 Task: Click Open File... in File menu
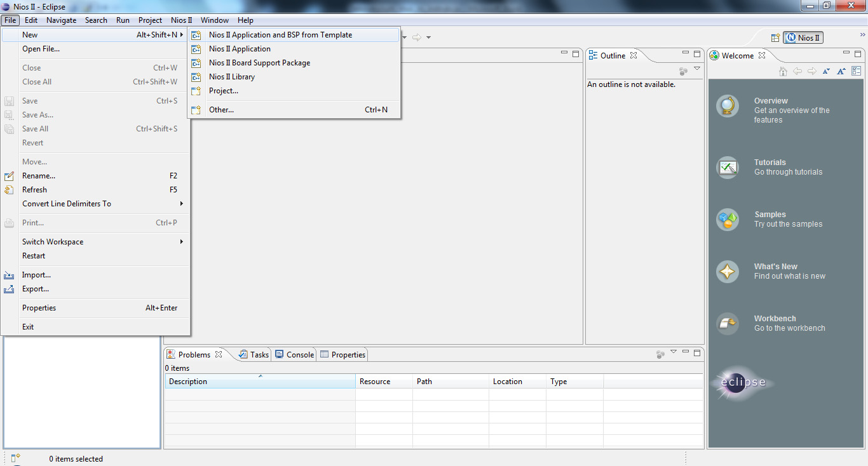[x=96, y=49]
